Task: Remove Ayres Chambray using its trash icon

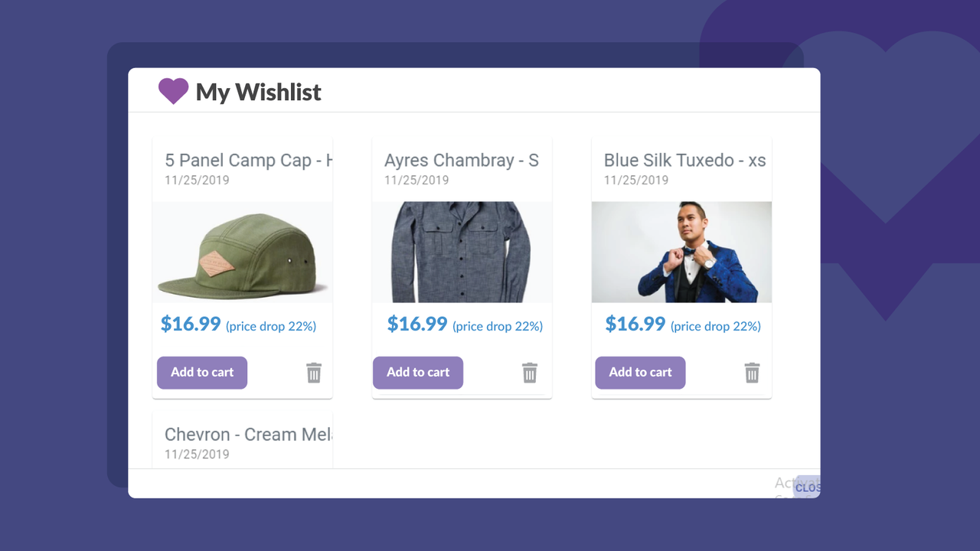Action: click(530, 373)
